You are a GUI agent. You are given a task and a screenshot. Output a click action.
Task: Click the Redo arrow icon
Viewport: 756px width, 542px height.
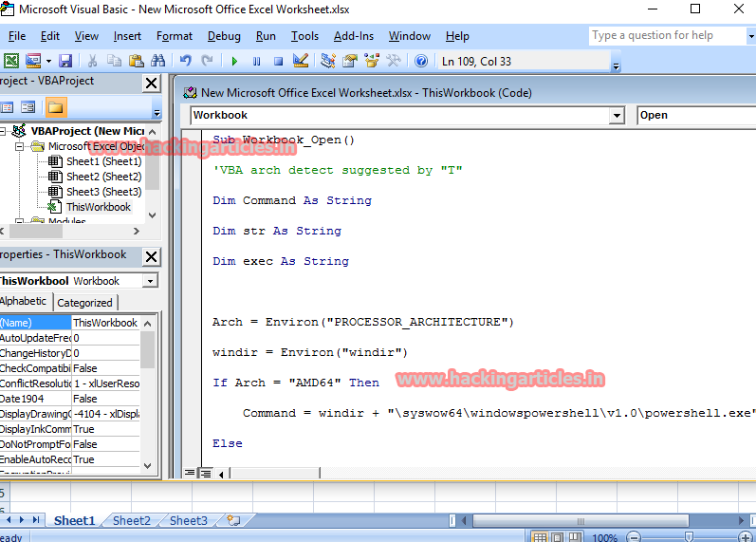click(x=208, y=61)
